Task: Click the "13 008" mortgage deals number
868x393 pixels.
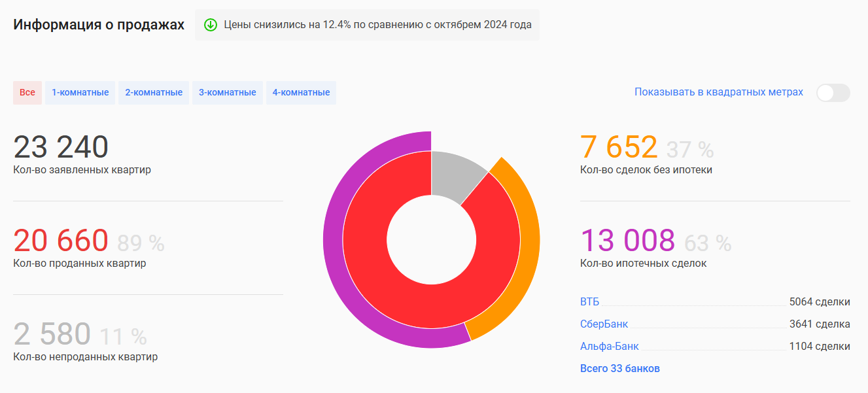Action: tap(628, 241)
